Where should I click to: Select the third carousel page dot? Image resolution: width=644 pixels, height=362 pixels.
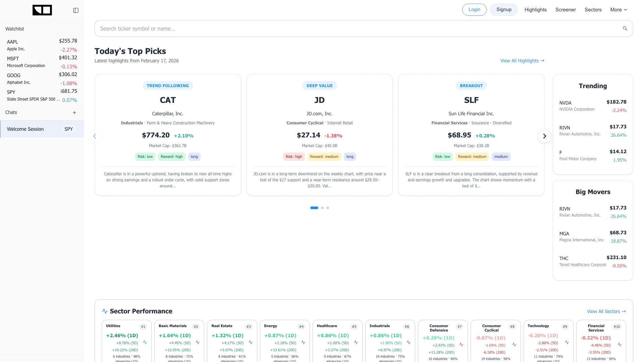(x=328, y=208)
